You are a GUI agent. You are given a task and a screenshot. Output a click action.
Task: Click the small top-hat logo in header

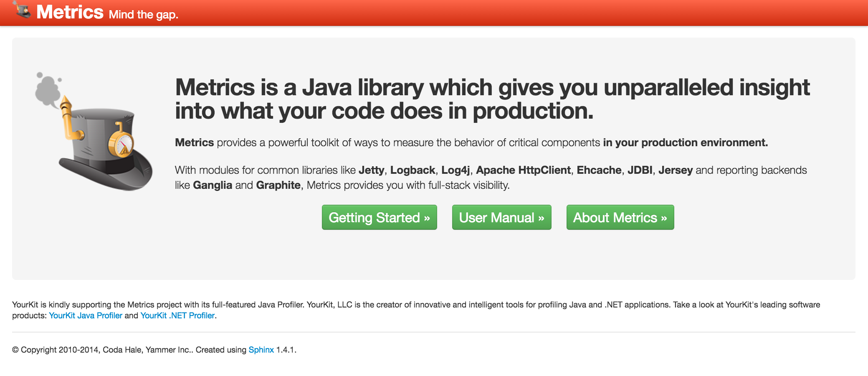pos(22,10)
